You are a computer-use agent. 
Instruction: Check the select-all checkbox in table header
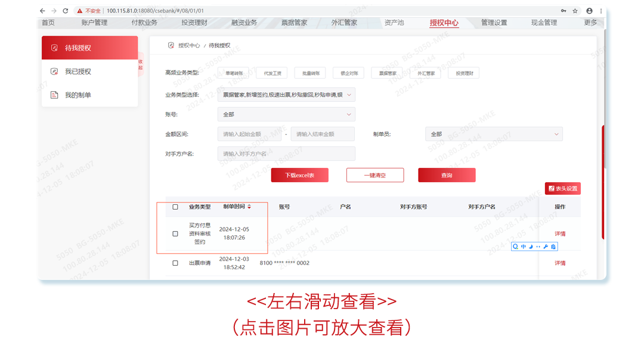point(175,207)
